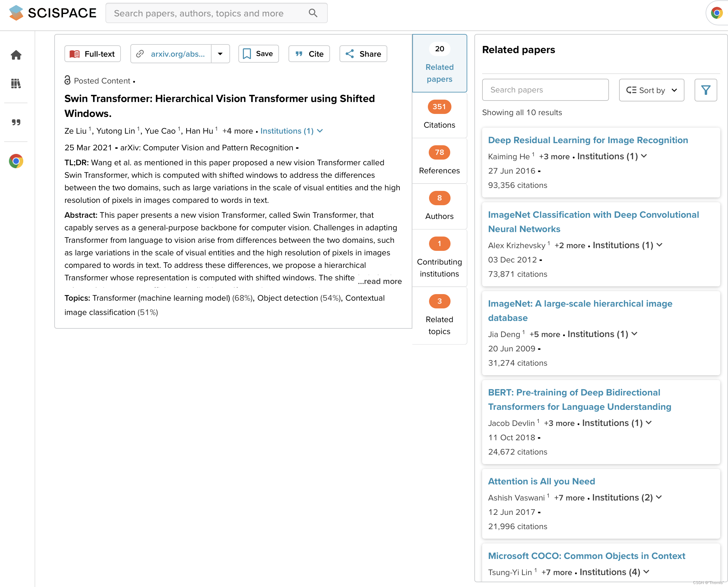Click the quotation marks icon in sidebar
This screenshot has height=587, width=728.
[16, 122]
